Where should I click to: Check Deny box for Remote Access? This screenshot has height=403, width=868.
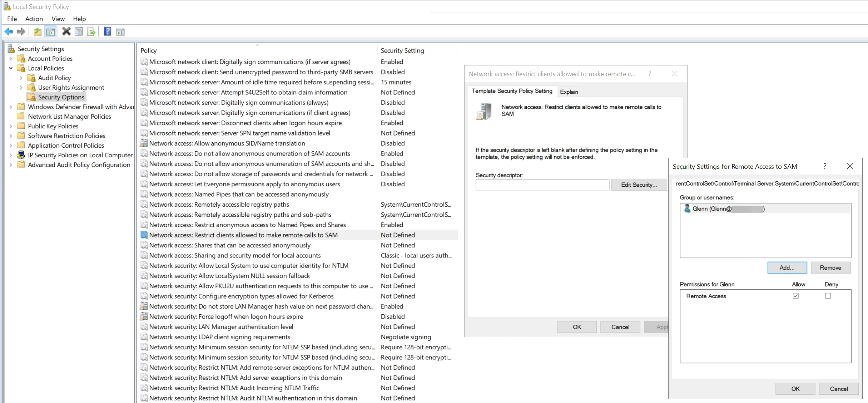(828, 296)
